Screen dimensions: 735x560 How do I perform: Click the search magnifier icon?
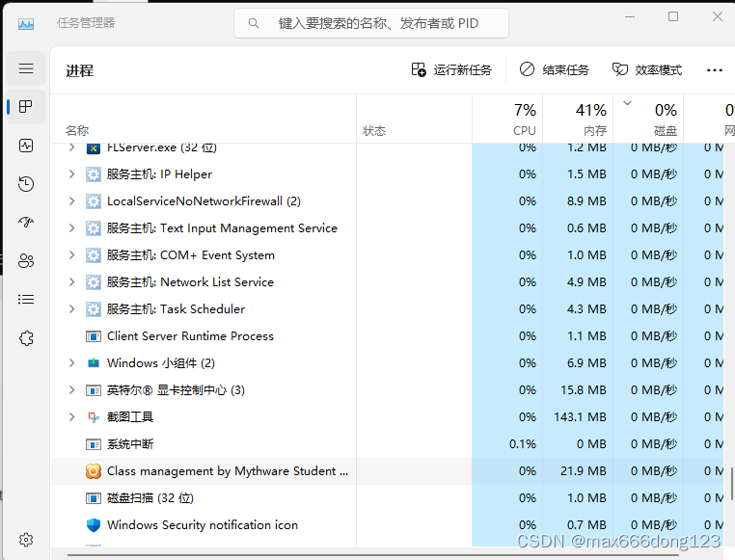[x=253, y=23]
